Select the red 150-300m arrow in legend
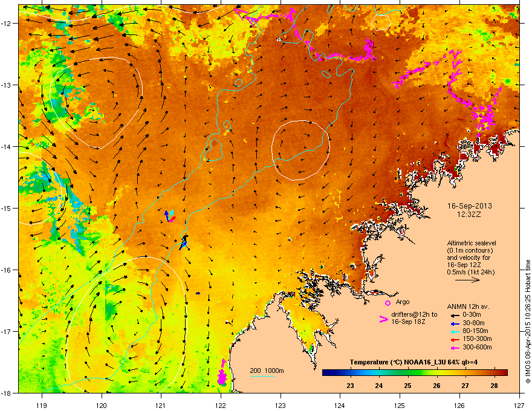532x411 pixels. point(455,339)
